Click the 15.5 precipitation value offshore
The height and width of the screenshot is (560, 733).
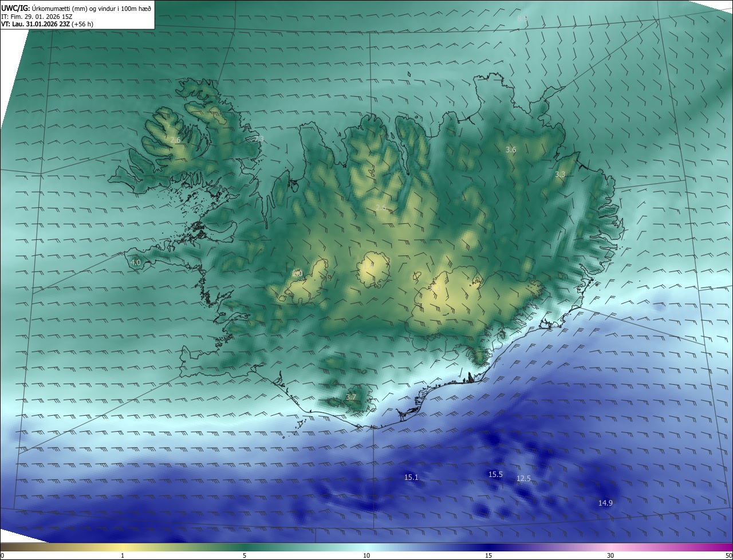pyautogui.click(x=495, y=474)
